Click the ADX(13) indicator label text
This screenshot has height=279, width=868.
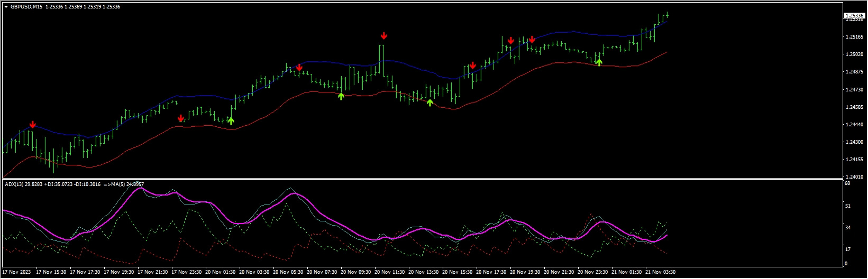[14, 184]
